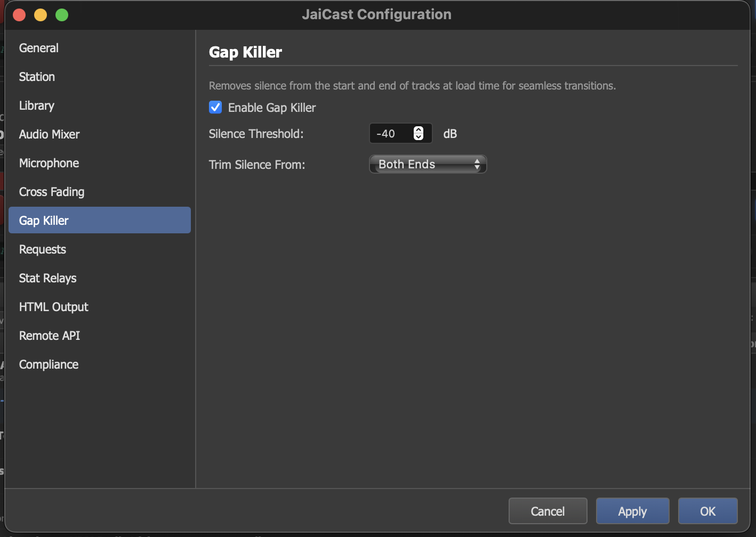Click the Cancel button
Screen dimensions: 756x537
click(548, 511)
